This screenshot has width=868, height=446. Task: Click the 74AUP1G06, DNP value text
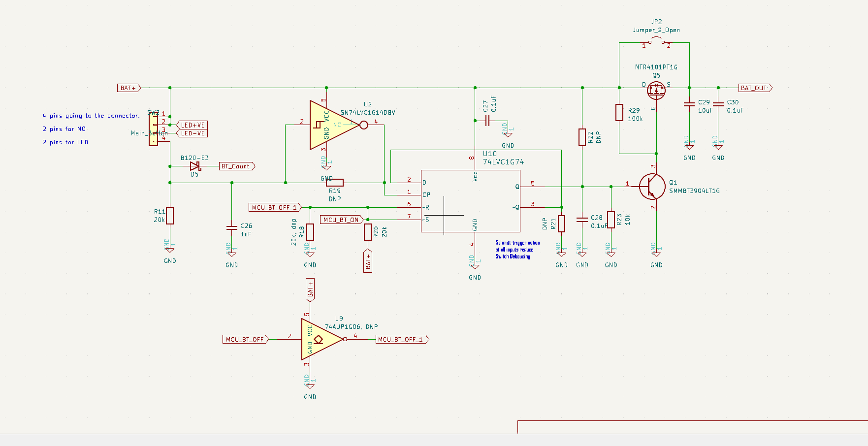click(x=352, y=327)
